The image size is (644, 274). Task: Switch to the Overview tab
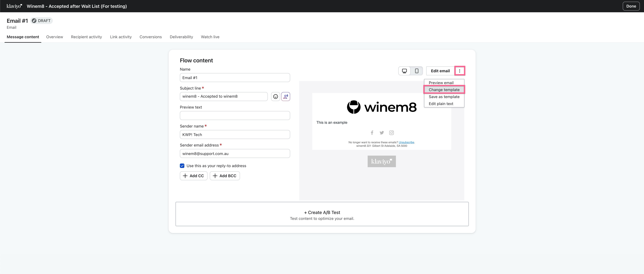tap(55, 37)
